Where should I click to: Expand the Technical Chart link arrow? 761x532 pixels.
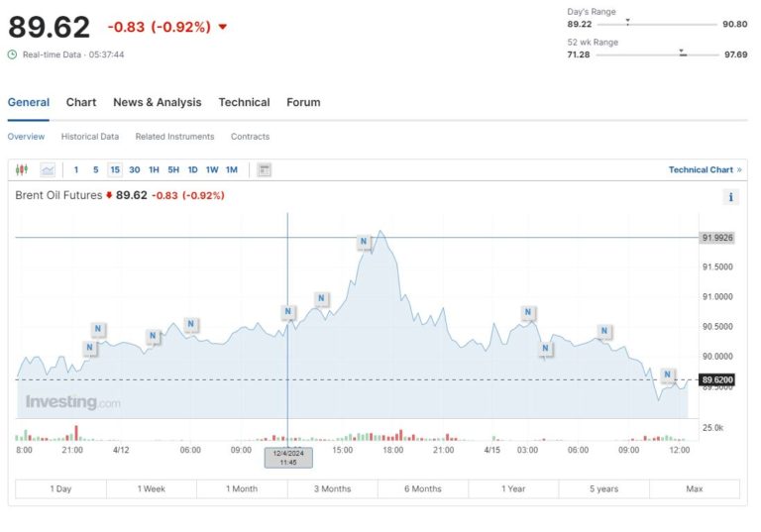[739, 170]
